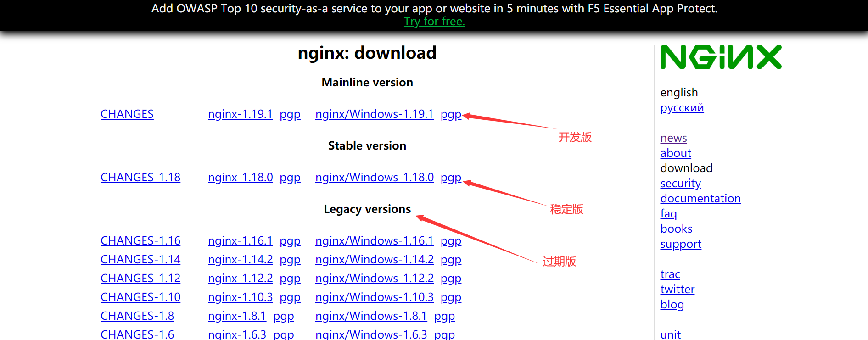Open the twitter link
The width and height of the screenshot is (868, 340).
click(x=677, y=290)
